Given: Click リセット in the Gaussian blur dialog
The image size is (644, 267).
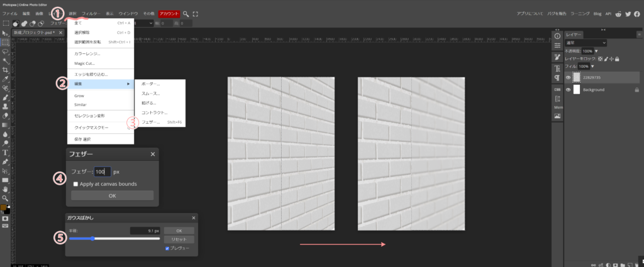Looking at the screenshot, I should [179, 239].
